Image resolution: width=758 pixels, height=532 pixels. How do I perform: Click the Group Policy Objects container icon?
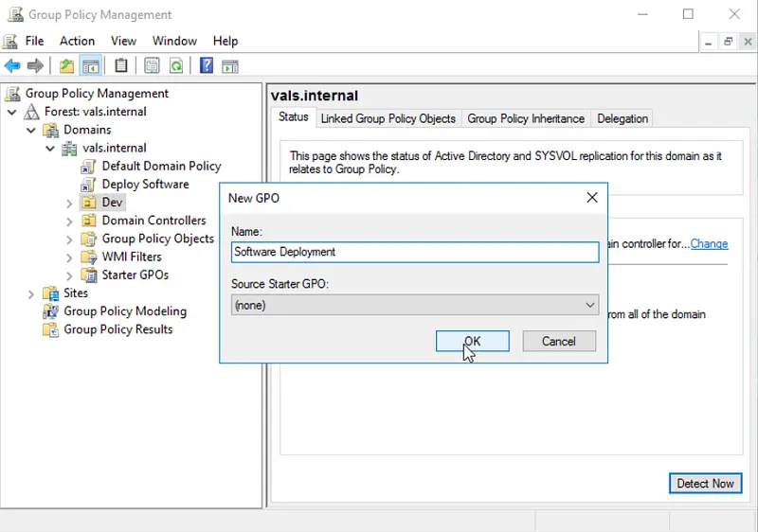click(88, 239)
